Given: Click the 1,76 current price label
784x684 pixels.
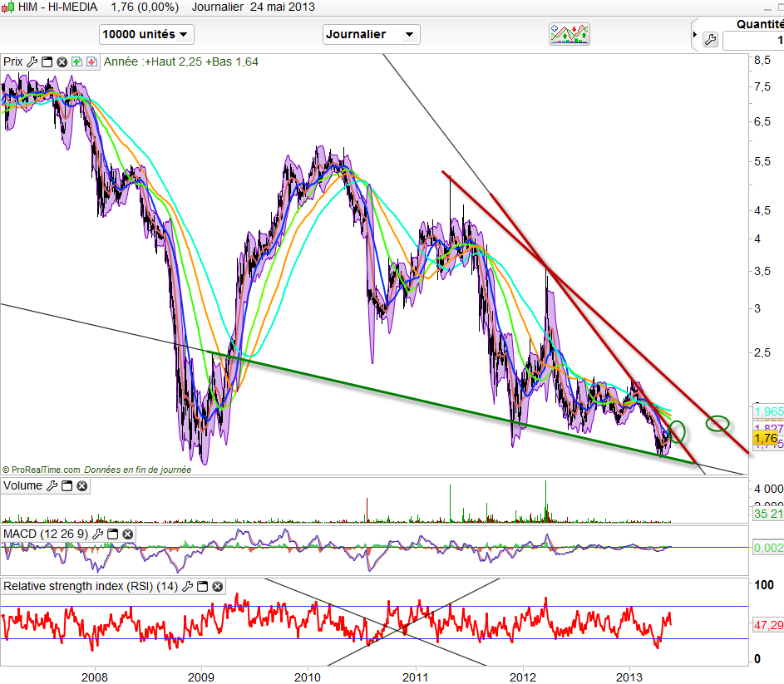Looking at the screenshot, I should click(x=765, y=438).
